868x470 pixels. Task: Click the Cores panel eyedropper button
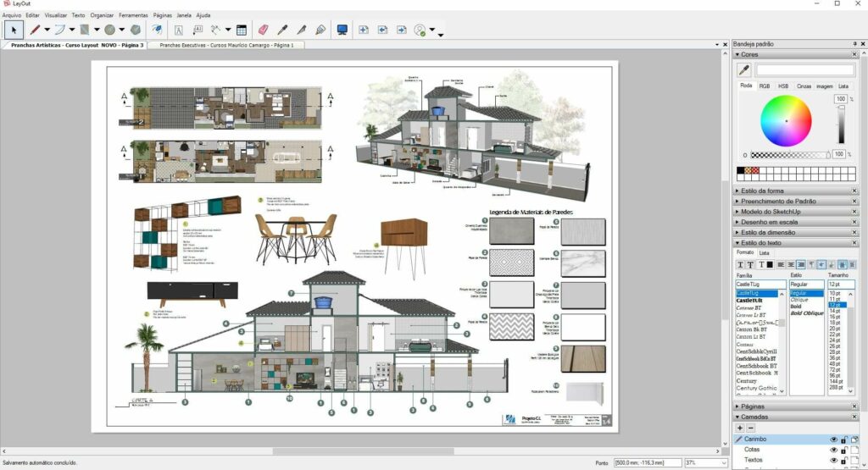744,69
